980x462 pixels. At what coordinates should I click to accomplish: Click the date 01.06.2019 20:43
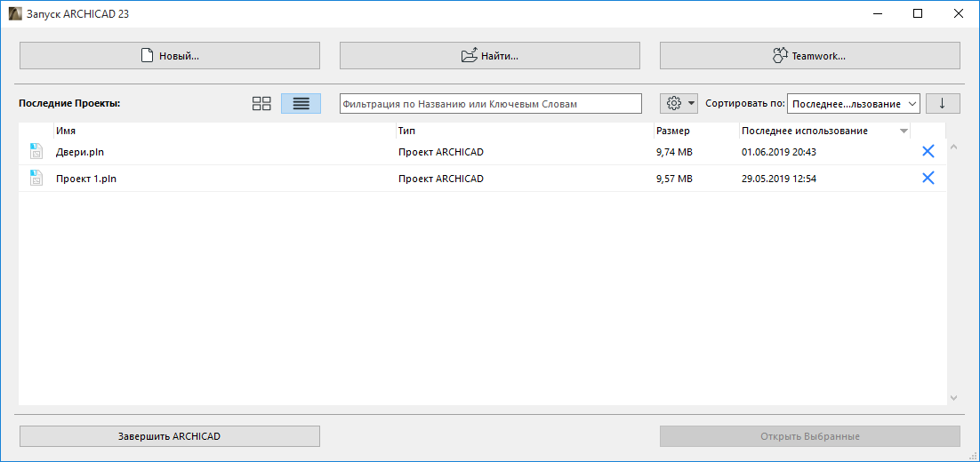click(x=779, y=152)
